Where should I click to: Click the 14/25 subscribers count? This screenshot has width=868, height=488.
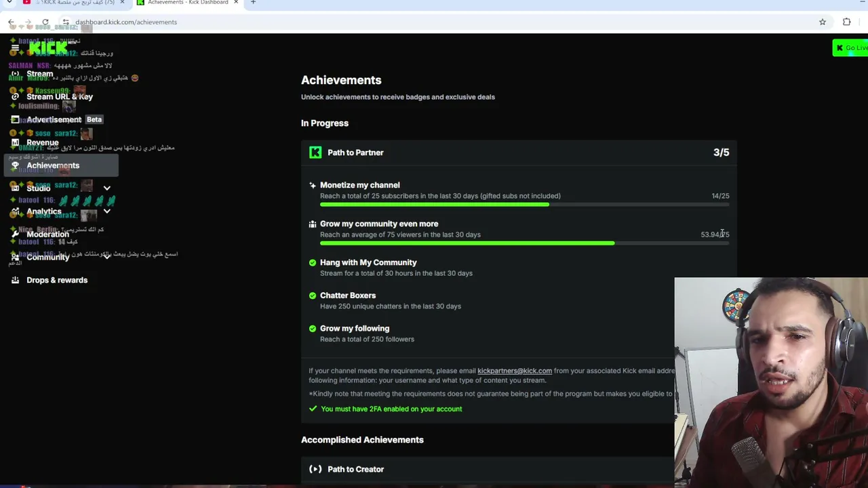coord(720,196)
